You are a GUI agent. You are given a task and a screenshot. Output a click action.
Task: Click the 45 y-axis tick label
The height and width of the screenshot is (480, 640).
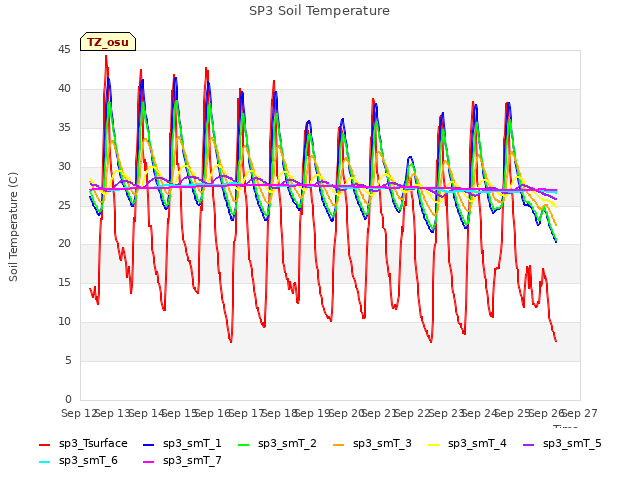click(64, 50)
